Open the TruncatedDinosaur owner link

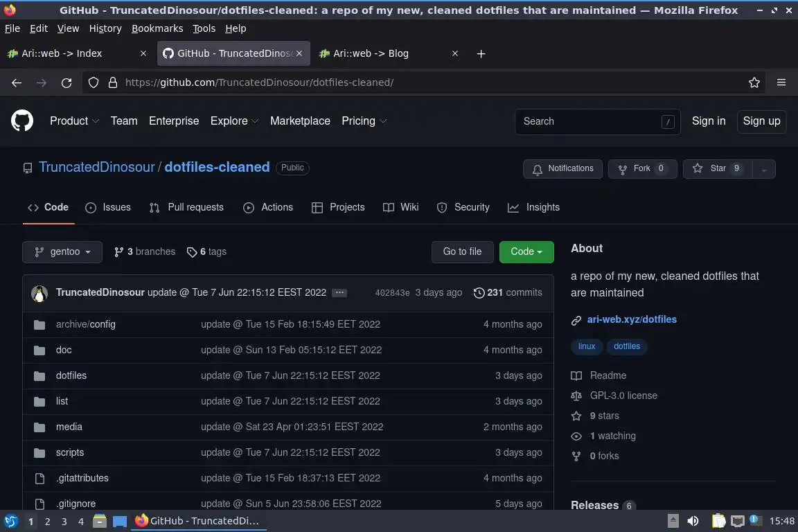[x=97, y=168]
